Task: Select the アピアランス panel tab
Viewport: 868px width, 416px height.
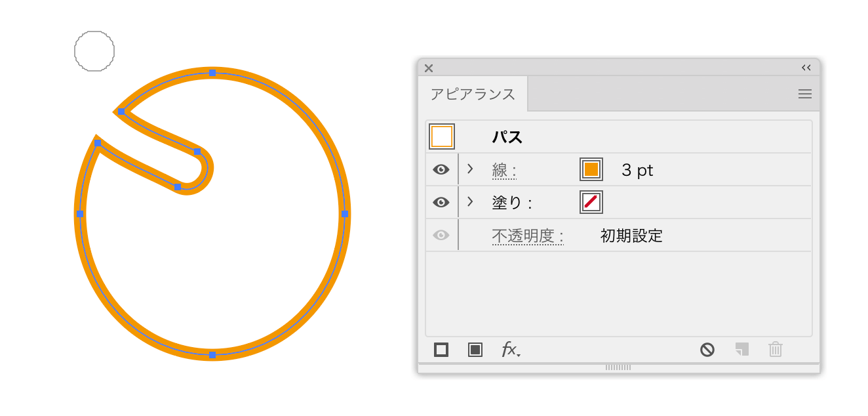Action: [473, 94]
